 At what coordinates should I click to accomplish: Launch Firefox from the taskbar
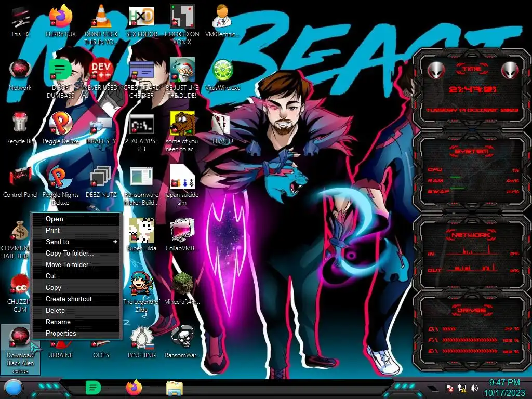click(134, 388)
